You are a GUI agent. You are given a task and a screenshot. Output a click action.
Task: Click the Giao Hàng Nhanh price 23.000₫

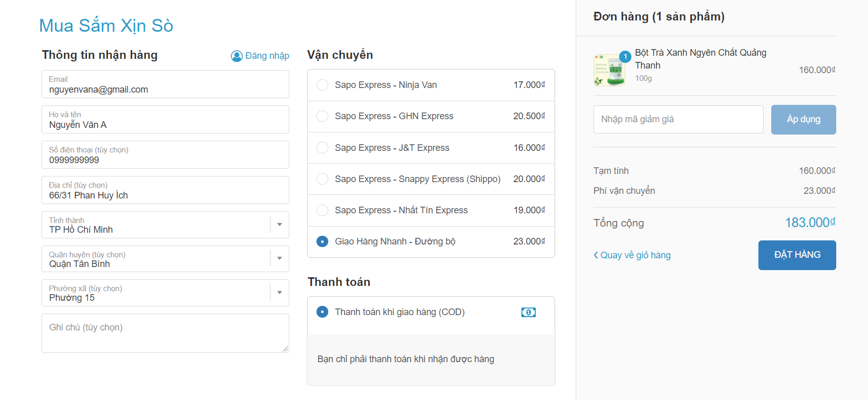[x=529, y=241]
